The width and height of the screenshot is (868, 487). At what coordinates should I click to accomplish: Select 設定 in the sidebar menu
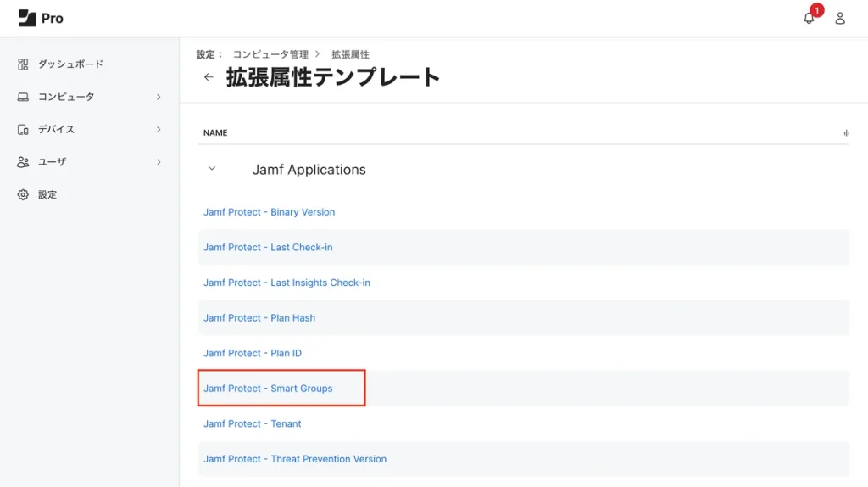pyautogui.click(x=47, y=194)
